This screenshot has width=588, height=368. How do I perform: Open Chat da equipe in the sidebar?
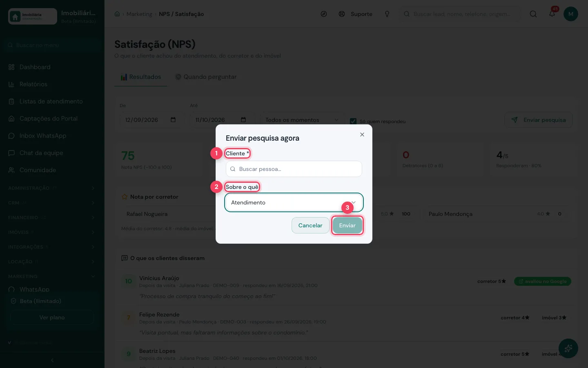[x=52, y=153]
